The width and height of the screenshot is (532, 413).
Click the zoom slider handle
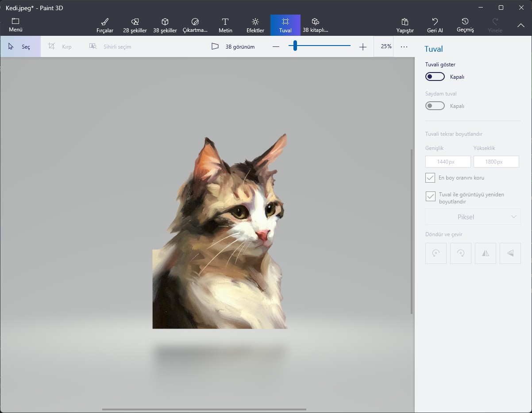tap(295, 46)
